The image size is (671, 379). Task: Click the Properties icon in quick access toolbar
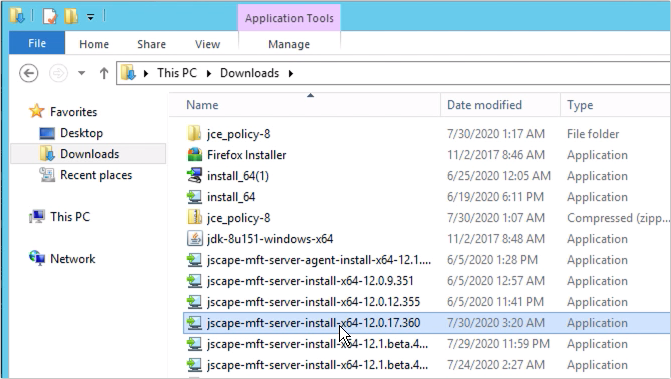click(50, 17)
